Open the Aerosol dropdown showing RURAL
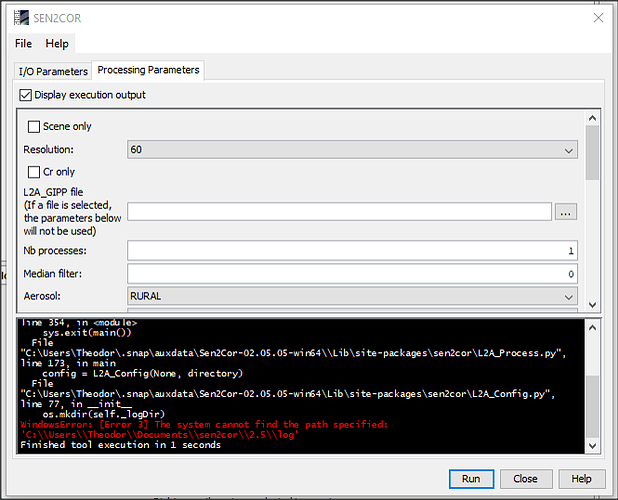Viewport: 618px width, 500px height. [352, 296]
